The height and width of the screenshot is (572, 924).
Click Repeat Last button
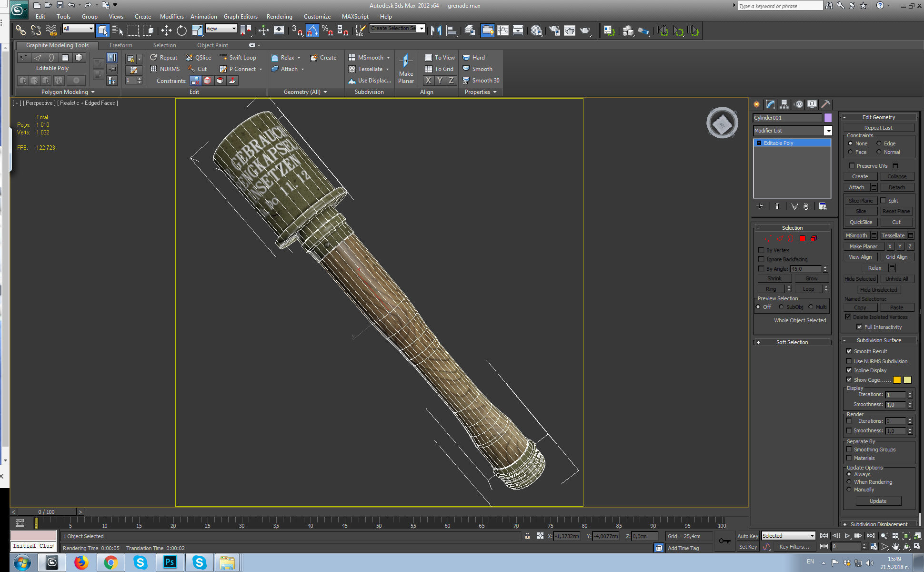[878, 128]
